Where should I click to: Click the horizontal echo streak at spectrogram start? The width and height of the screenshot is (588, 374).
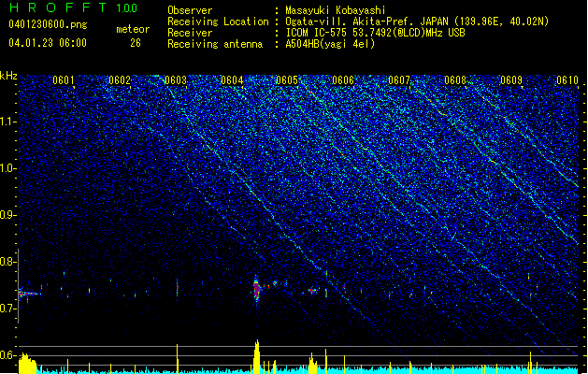click(29, 294)
